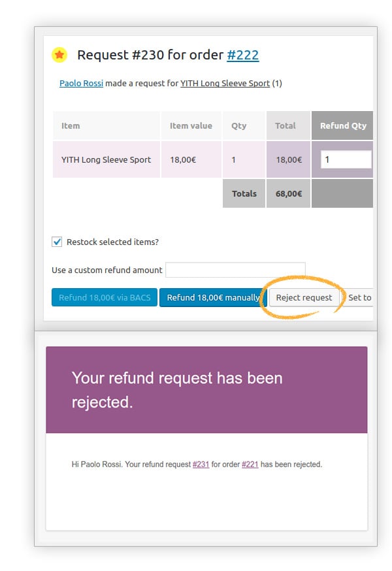Select the circled Reject request button
Image resolution: width=392 pixels, height=571 pixels.
[x=304, y=297]
